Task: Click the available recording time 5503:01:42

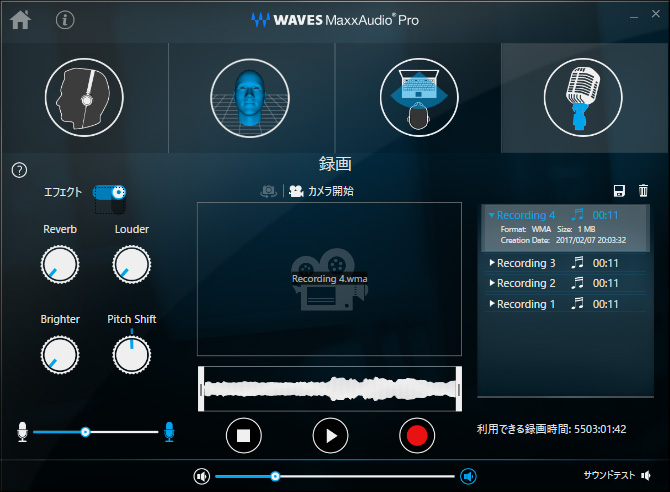Action: 600,429
